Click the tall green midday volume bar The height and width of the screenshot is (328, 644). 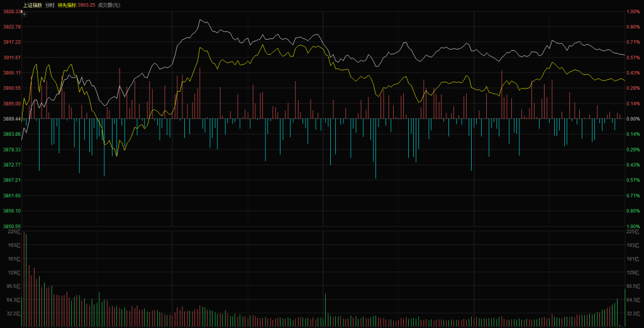(325, 311)
